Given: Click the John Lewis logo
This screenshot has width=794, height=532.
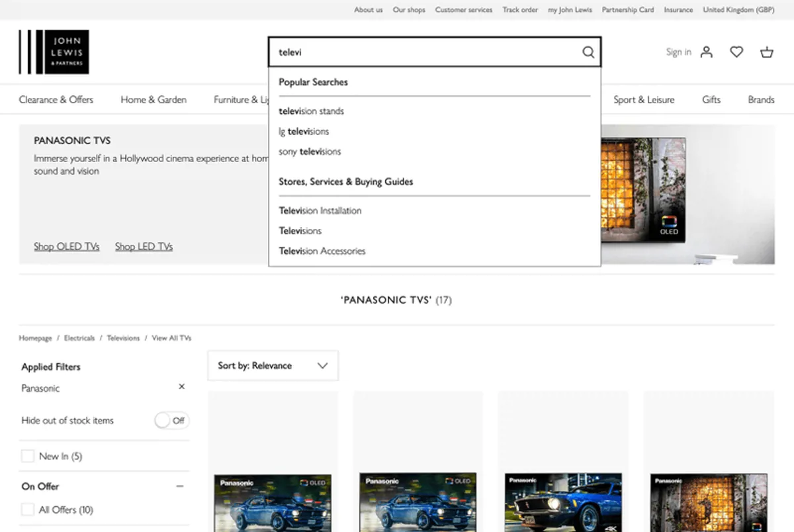Looking at the screenshot, I should 54,52.
